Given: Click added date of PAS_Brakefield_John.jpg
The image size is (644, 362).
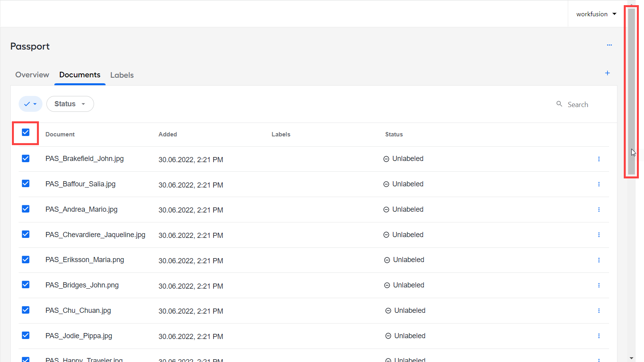Looking at the screenshot, I should point(191,160).
